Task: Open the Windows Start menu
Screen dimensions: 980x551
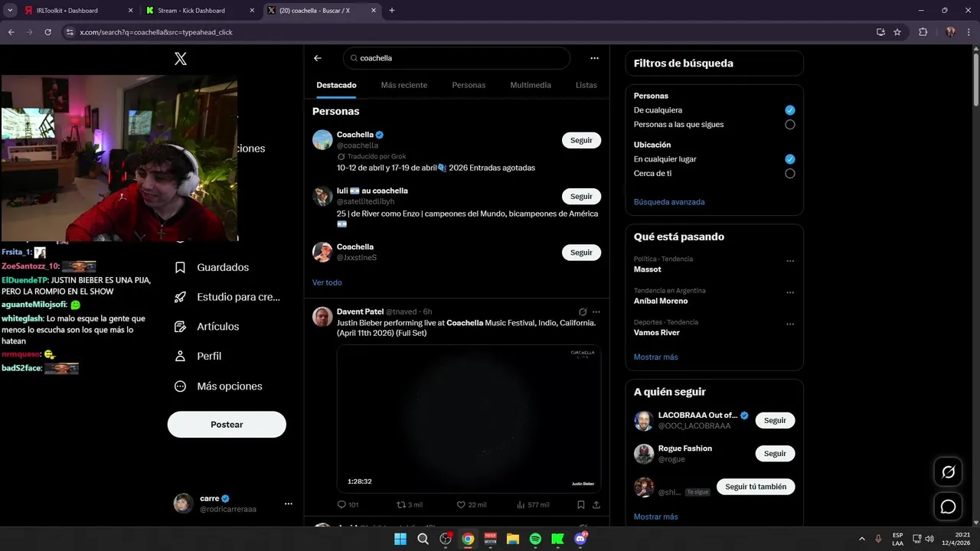Action: coord(400,539)
